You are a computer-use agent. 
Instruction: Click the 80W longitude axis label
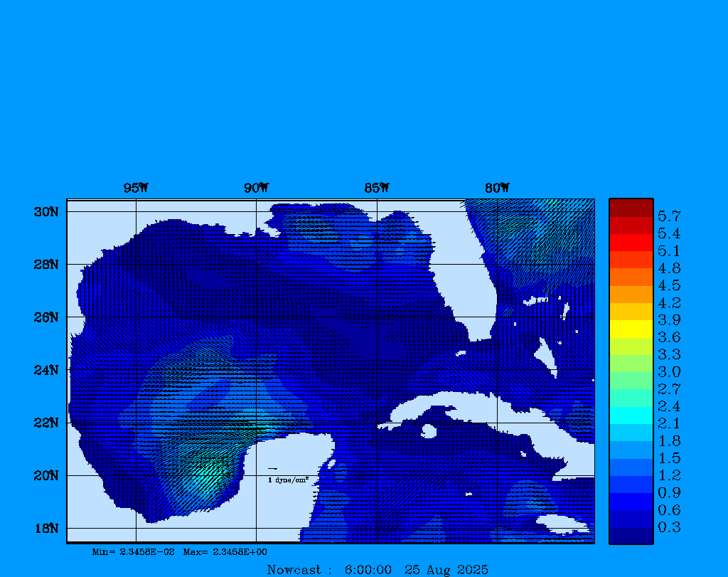(x=497, y=189)
